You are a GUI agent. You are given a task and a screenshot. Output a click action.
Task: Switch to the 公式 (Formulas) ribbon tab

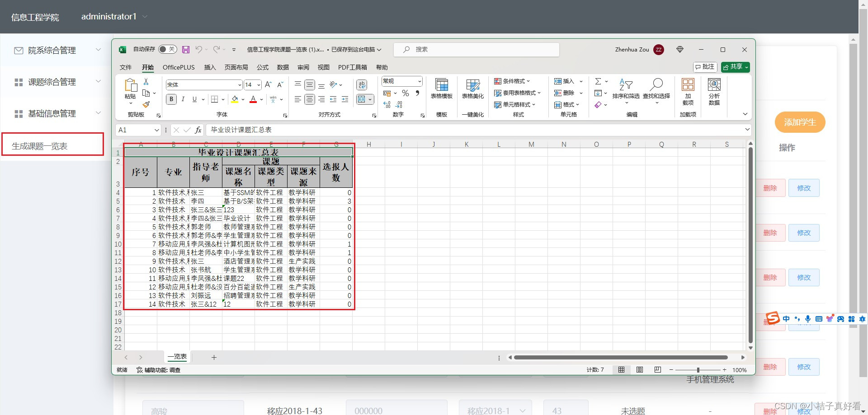point(263,67)
